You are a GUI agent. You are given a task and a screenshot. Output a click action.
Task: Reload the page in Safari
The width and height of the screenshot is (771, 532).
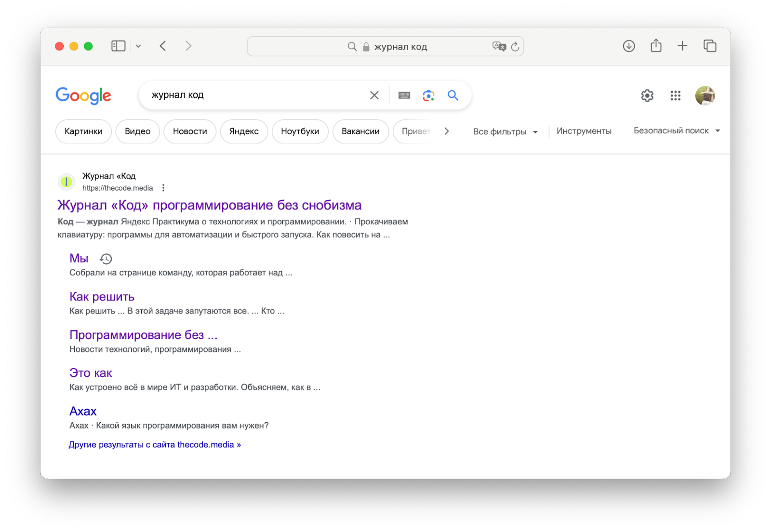(515, 46)
